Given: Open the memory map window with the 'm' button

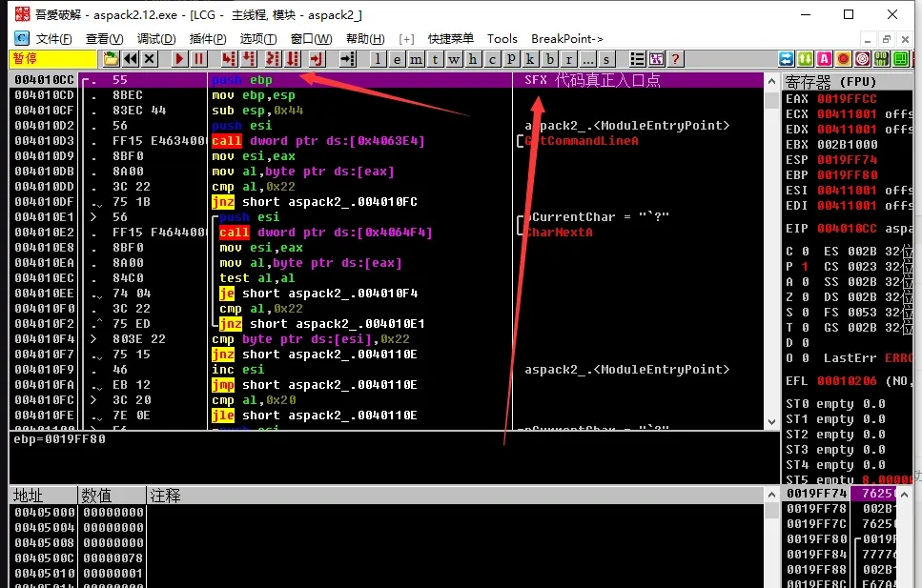Looking at the screenshot, I should pyautogui.click(x=416, y=59).
